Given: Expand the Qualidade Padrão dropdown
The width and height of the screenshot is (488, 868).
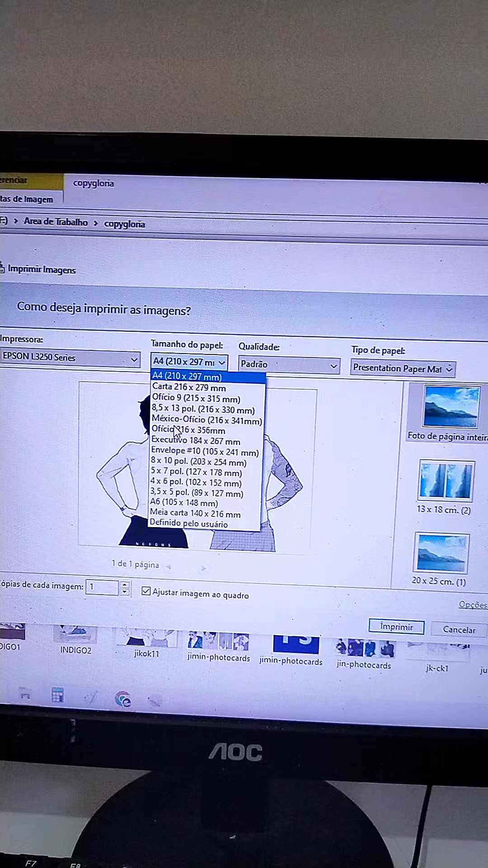Looking at the screenshot, I should (x=289, y=364).
